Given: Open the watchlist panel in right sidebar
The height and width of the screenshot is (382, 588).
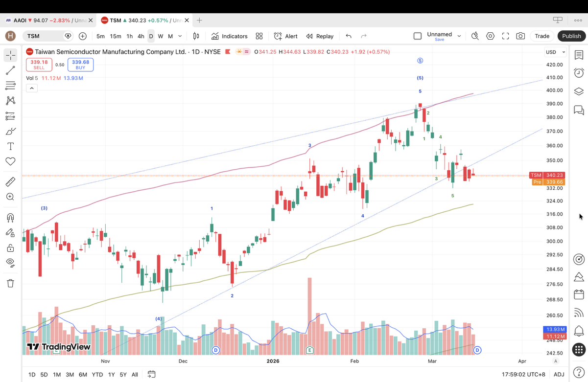Looking at the screenshot, I should pyautogui.click(x=579, y=55).
